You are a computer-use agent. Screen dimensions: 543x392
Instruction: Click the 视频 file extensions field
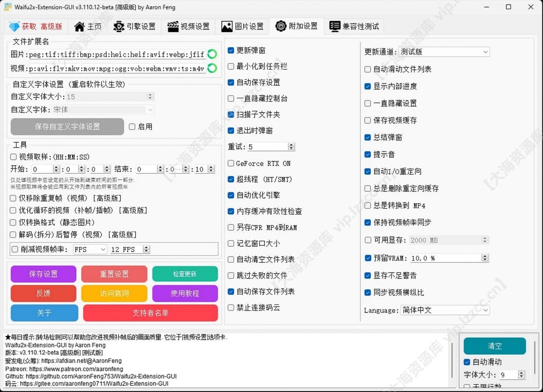(x=117, y=69)
